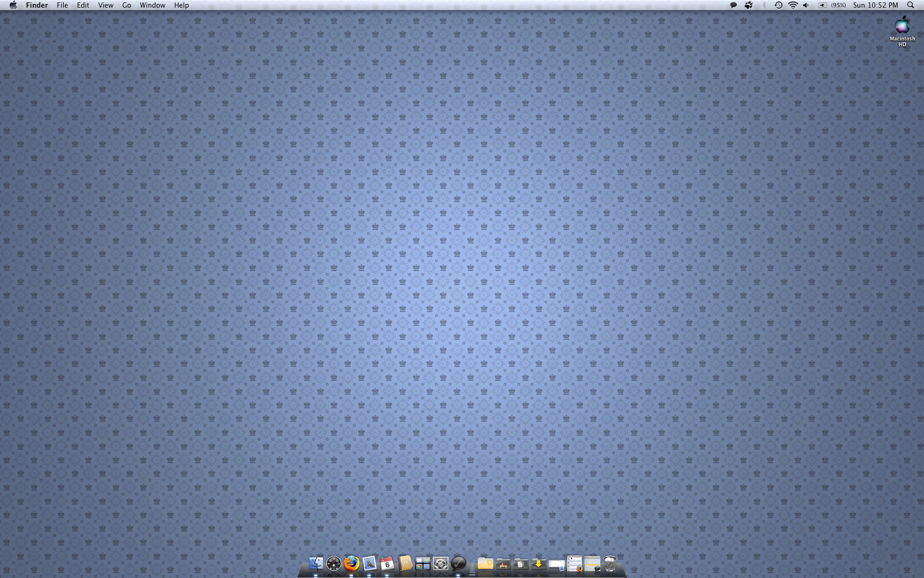The image size is (924, 578).
Task: Click the Apple menu logo
Action: pyautogui.click(x=13, y=5)
